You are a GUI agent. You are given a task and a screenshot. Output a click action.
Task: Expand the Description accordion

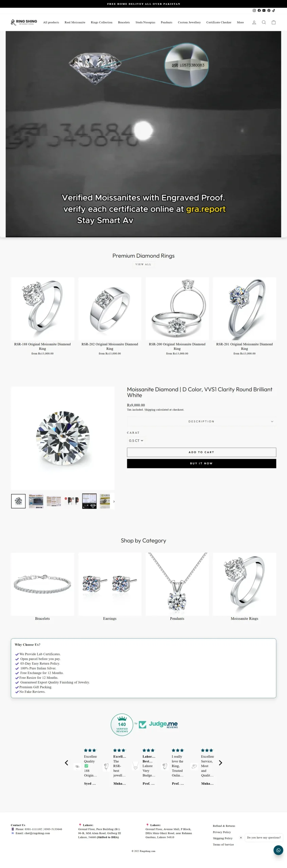tap(202, 421)
